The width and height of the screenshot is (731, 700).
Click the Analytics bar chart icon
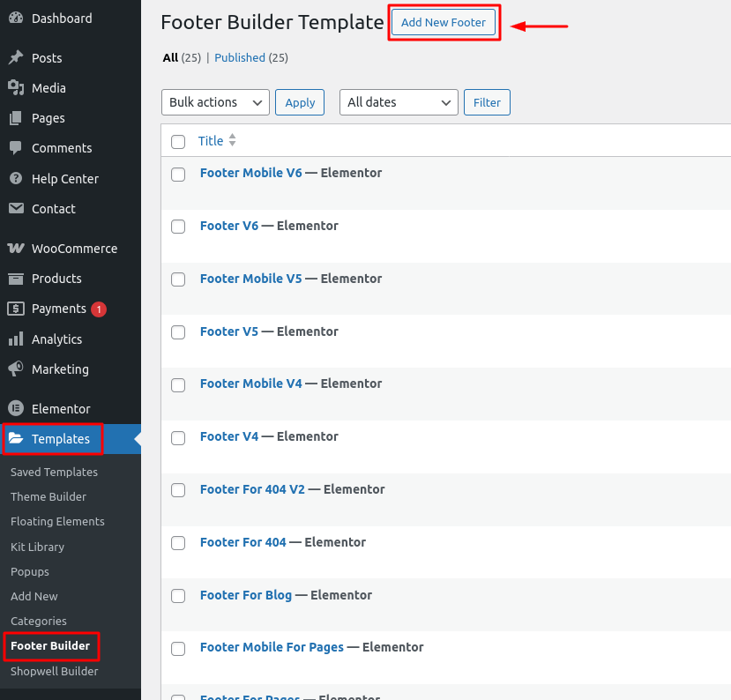pos(16,339)
